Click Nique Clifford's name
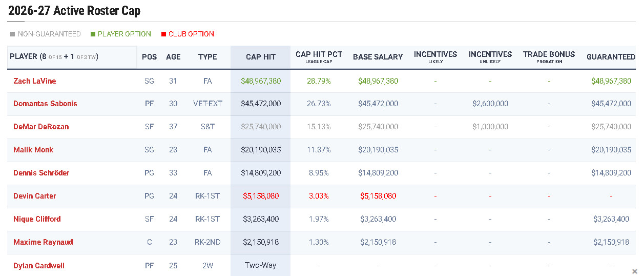The height and width of the screenshot is (276, 644). (37, 219)
